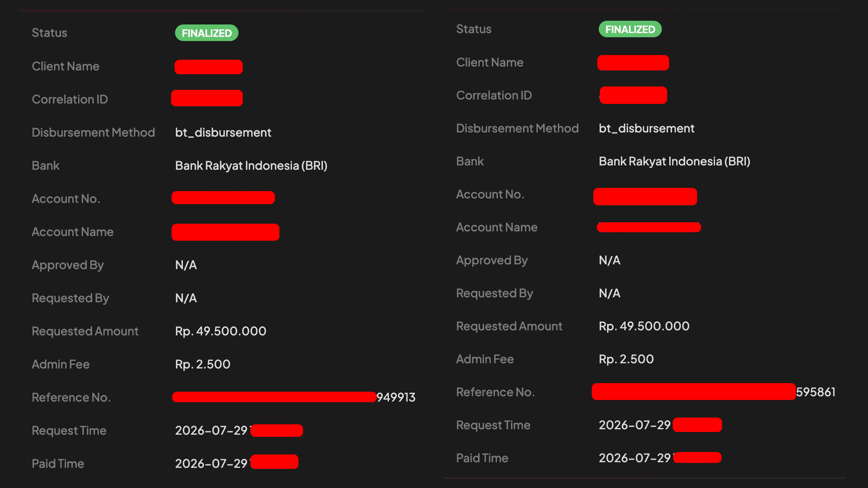Click left panel Approved By N/A value

(186, 265)
